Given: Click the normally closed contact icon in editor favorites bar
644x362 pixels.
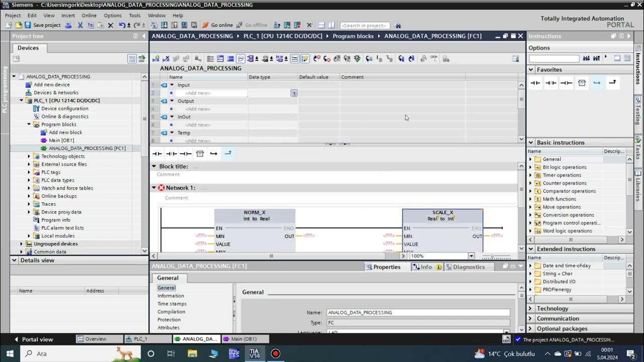Looking at the screenshot, I should (x=172, y=153).
